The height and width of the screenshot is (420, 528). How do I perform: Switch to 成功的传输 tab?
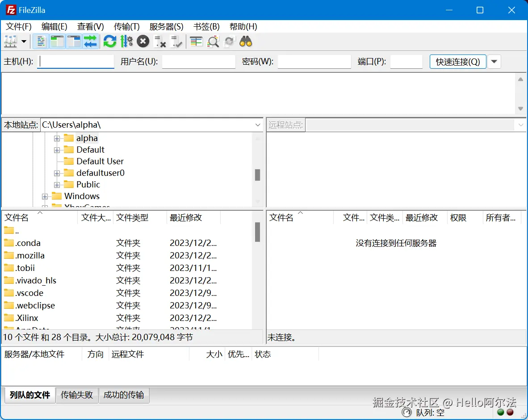[124, 395]
